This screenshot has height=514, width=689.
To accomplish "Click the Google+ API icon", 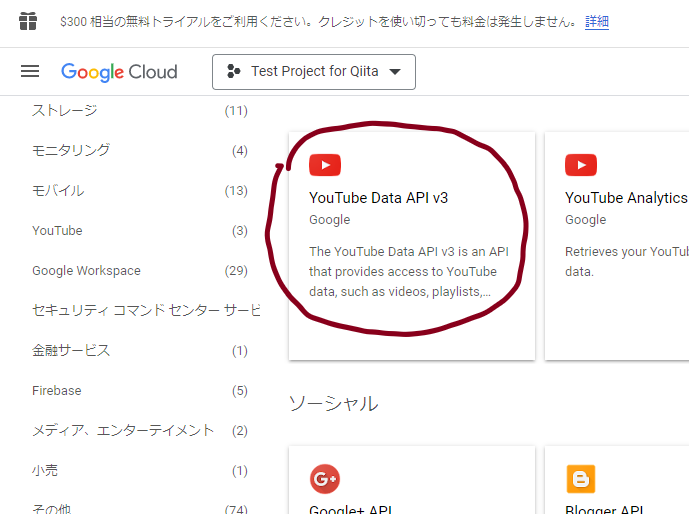I will tap(325, 479).
